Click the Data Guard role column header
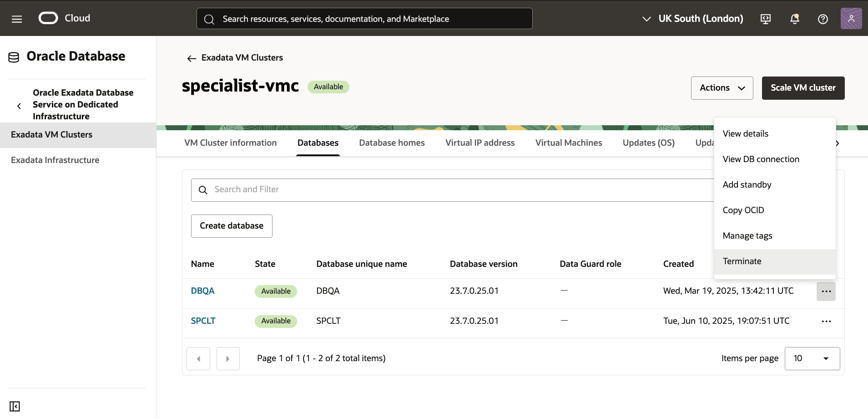The image size is (868, 419). (590, 264)
